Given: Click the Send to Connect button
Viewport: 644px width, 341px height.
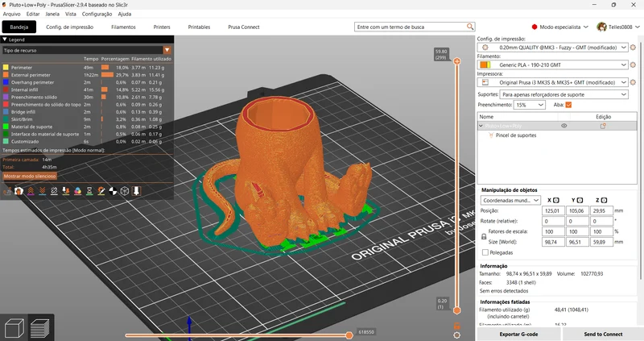Looking at the screenshot, I should coord(603,334).
